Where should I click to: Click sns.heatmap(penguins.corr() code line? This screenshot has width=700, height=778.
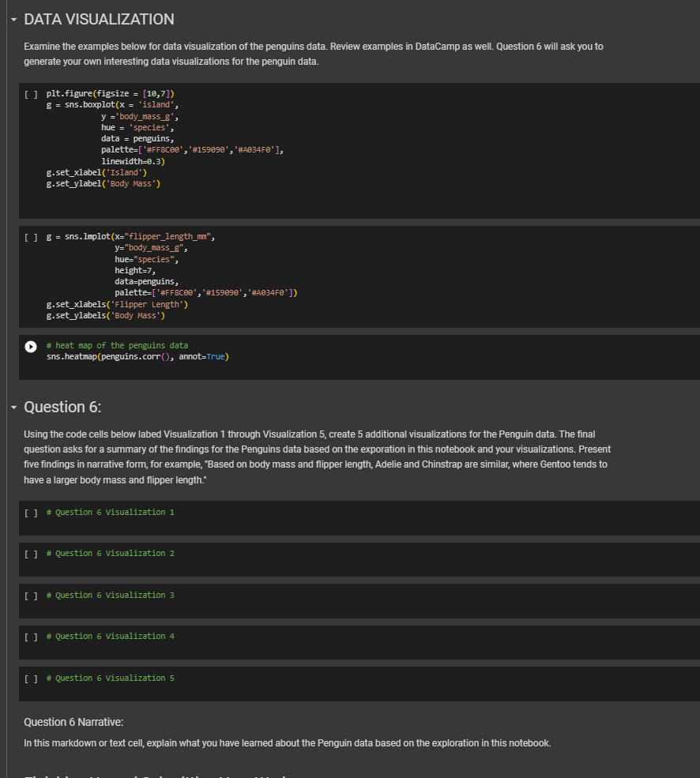tap(137, 357)
